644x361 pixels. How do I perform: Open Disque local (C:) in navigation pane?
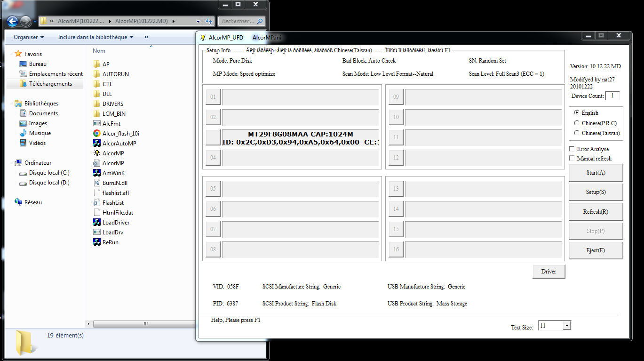tap(49, 173)
